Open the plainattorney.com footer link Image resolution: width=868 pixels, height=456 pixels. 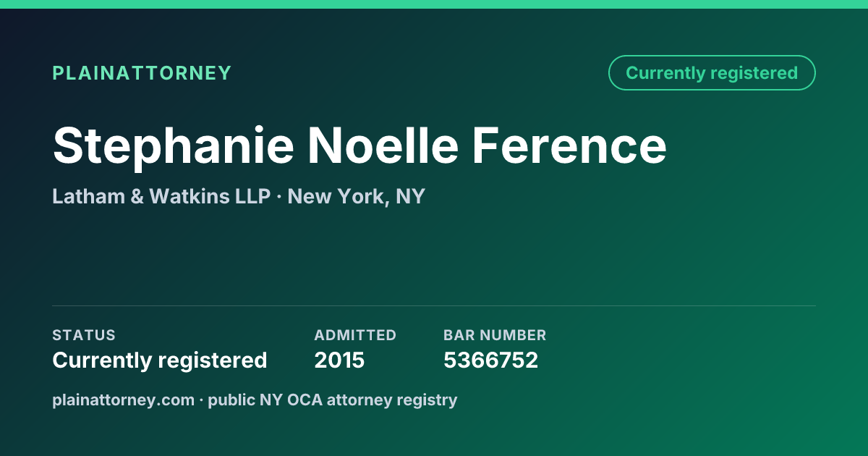[123, 400]
